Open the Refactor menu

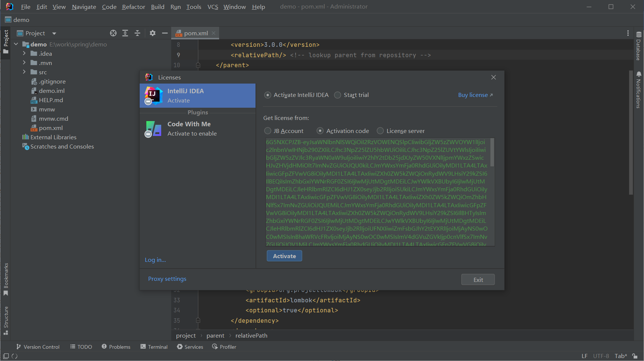pyautogui.click(x=133, y=7)
